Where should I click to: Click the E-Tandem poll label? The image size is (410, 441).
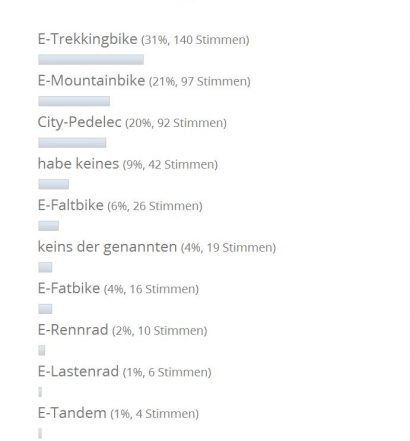tap(72, 413)
